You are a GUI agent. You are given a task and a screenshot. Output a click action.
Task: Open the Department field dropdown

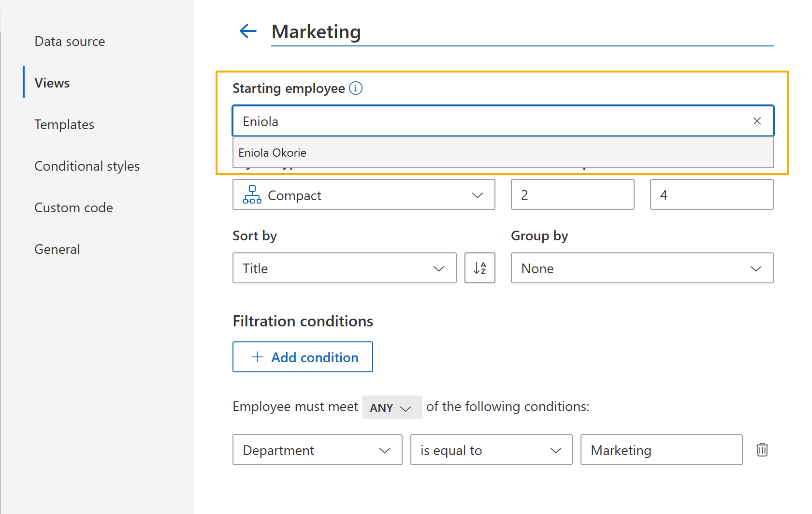(x=317, y=450)
